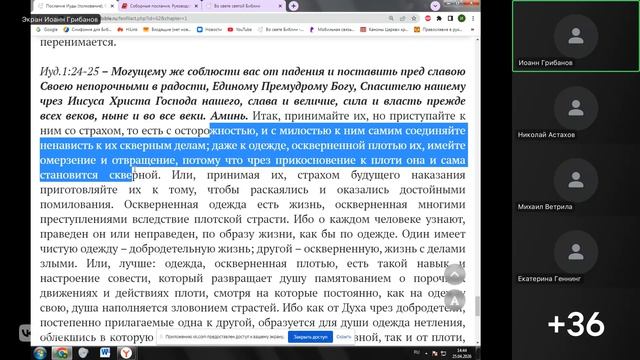Expand the tab search dropdown arrow
640x360 pixels.
coord(435,6)
